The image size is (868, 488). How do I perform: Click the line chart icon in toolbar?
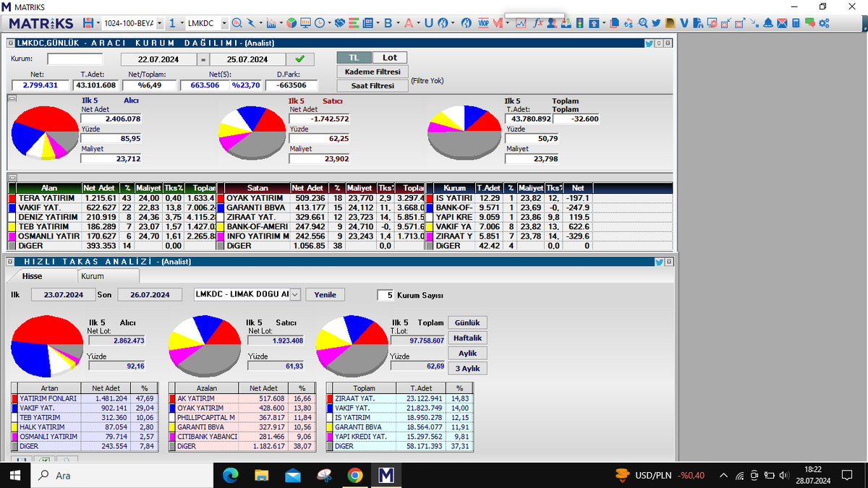tap(521, 23)
